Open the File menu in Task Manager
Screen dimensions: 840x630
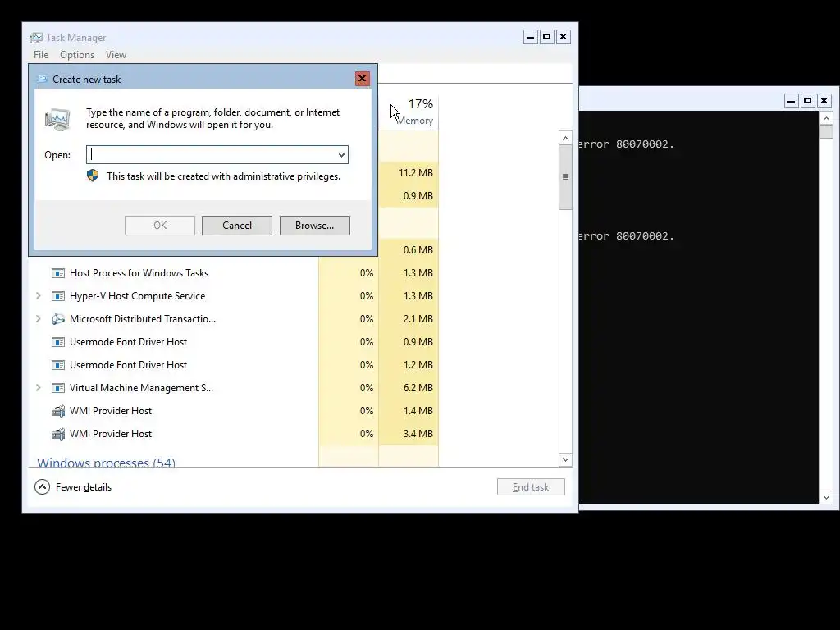click(41, 55)
